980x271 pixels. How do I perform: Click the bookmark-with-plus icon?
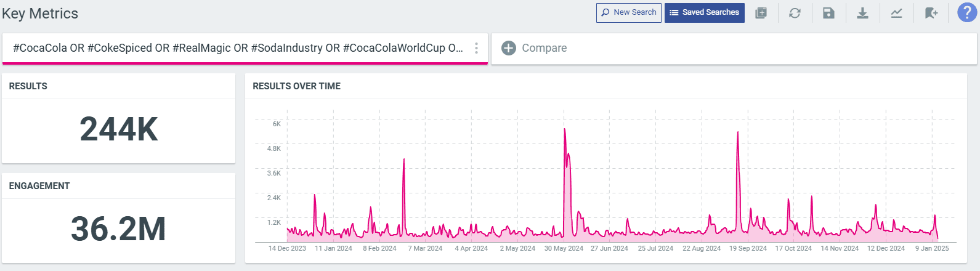click(x=931, y=13)
